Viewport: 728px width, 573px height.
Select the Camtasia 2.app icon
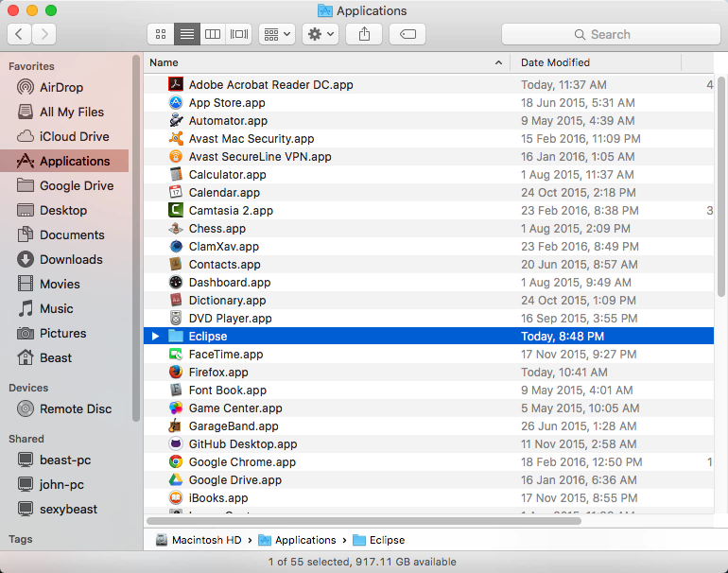pos(176,210)
